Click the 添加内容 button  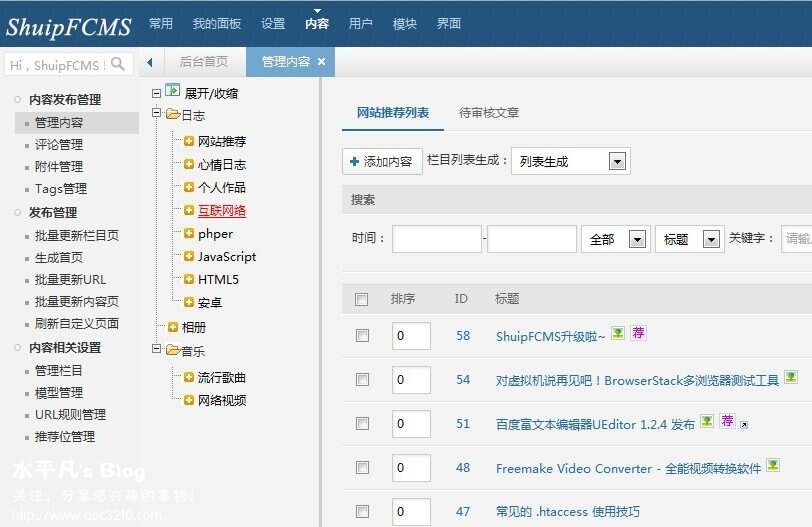point(382,162)
